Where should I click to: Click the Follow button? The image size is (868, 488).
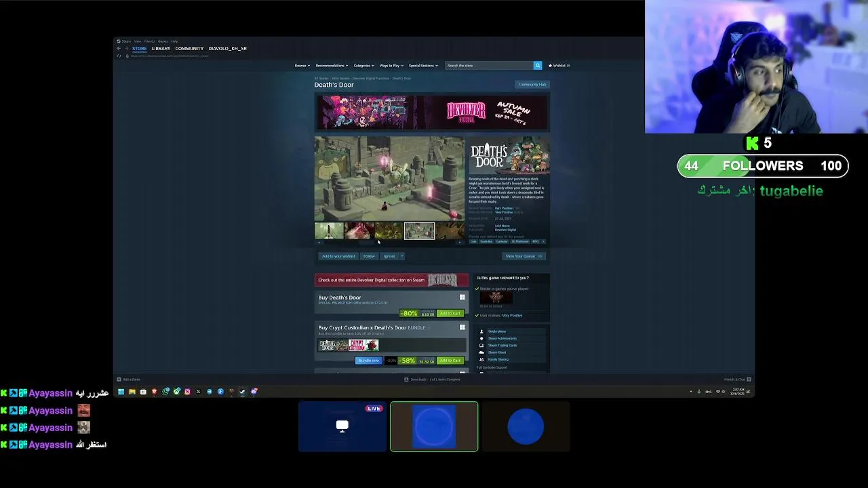(369, 256)
